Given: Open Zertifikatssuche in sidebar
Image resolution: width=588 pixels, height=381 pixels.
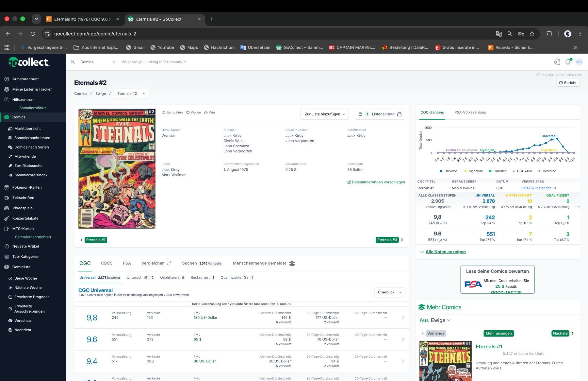Looking at the screenshot, I should click(28, 166).
